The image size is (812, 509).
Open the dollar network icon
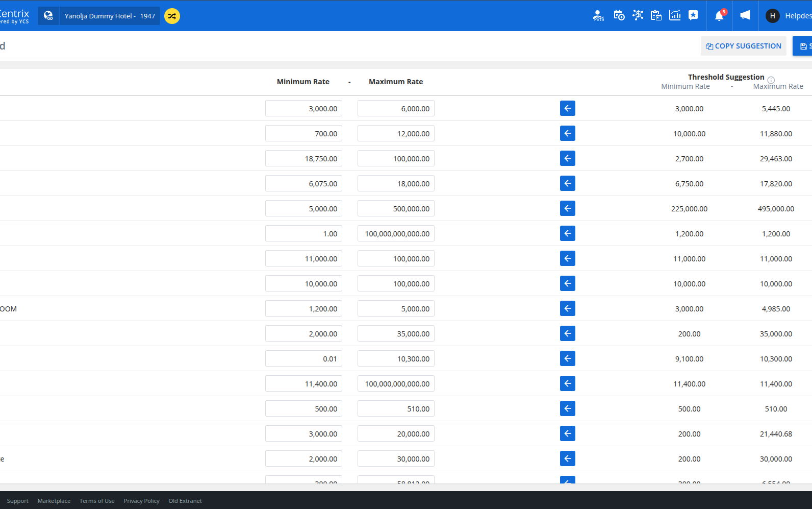coord(638,15)
